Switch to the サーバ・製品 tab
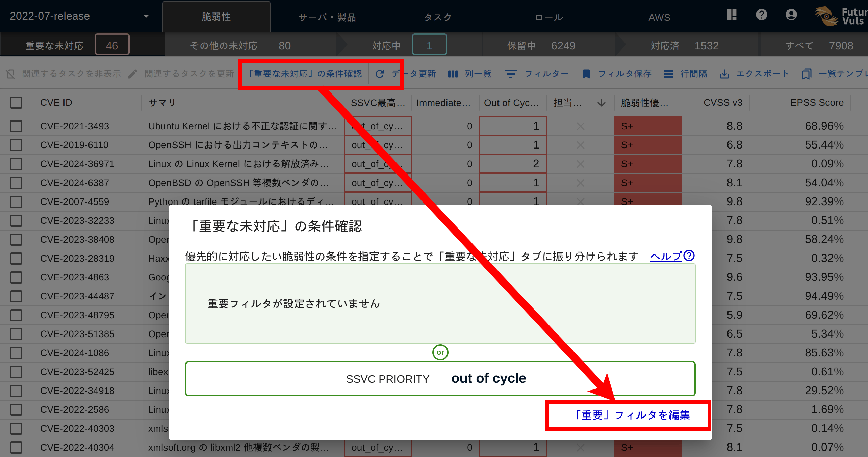 click(327, 17)
